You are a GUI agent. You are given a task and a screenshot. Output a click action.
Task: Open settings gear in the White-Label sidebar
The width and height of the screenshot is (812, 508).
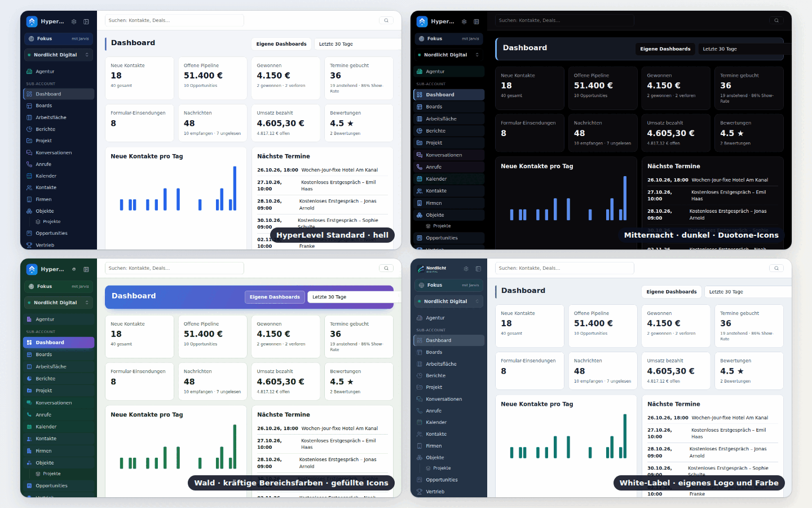[x=466, y=269]
